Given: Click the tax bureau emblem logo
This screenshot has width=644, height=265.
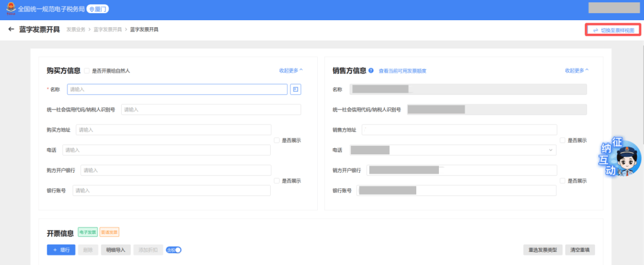Looking at the screenshot, I should [x=10, y=10].
